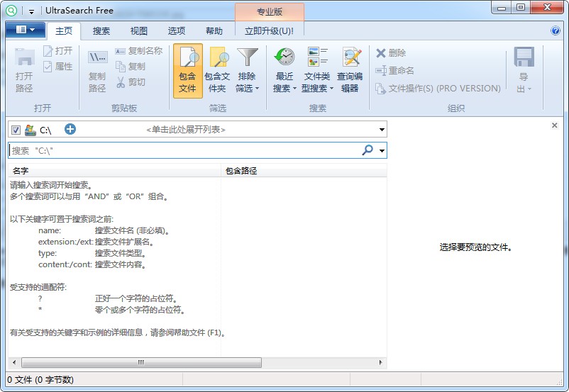
Task: Click the 属性 properties icon button
Action: [57, 67]
